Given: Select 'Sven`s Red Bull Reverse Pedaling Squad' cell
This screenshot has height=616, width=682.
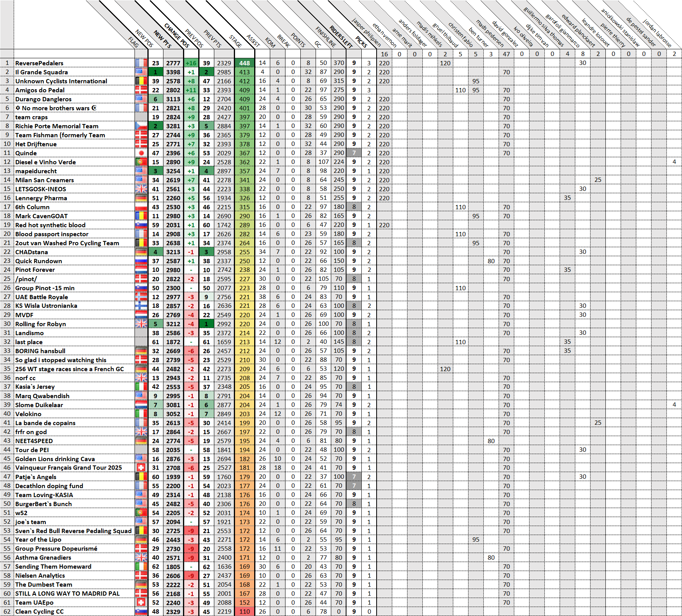Looking at the screenshot, I should click(x=74, y=531).
